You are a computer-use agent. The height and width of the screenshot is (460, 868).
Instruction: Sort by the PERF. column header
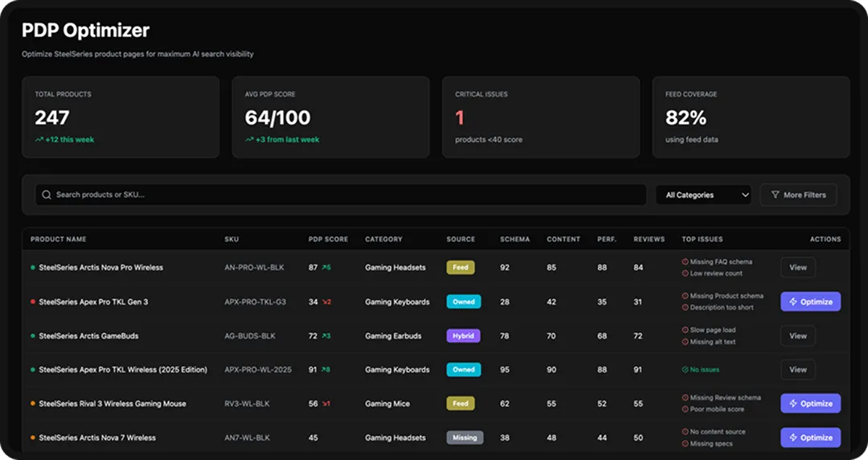click(x=607, y=240)
